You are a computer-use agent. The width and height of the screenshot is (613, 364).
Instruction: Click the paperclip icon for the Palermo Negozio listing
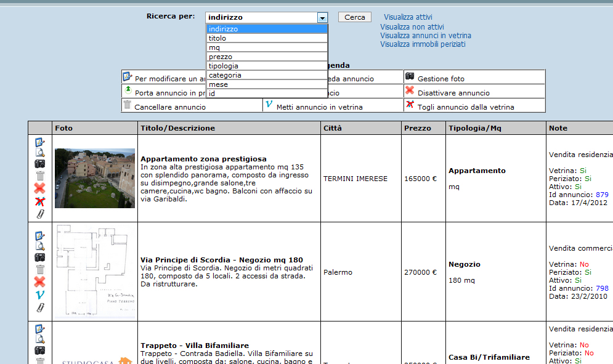(x=40, y=307)
